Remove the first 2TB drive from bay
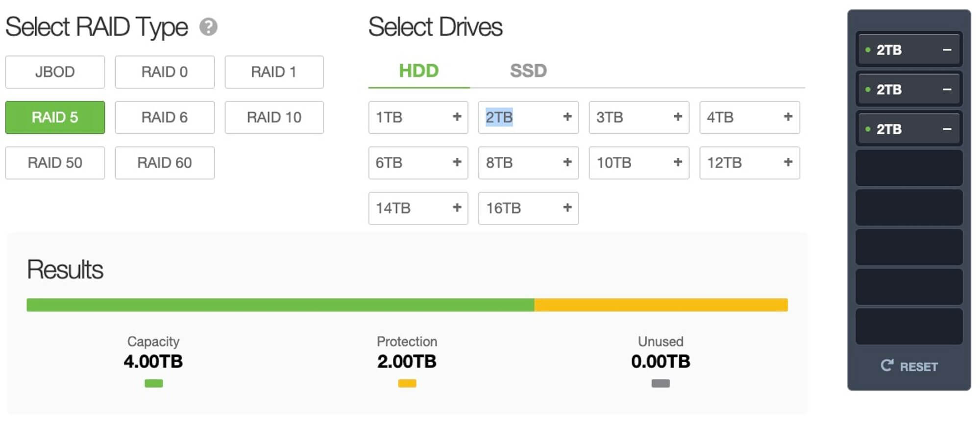 pyautogui.click(x=947, y=50)
